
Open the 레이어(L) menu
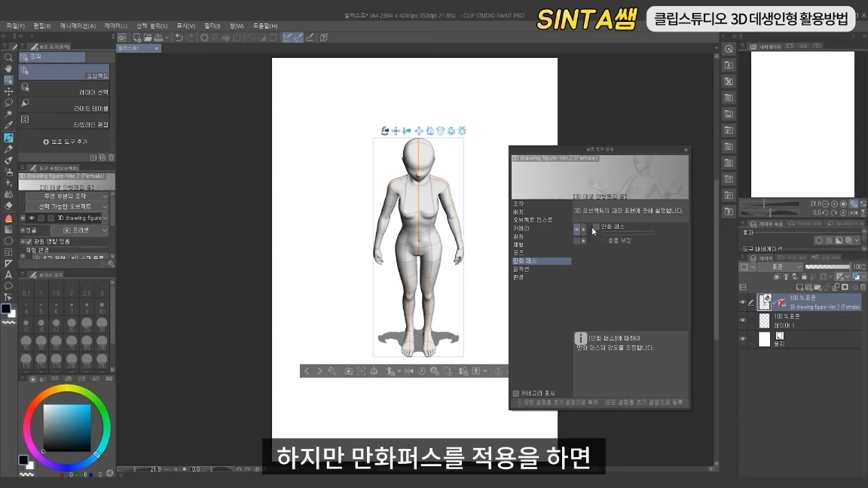pyautogui.click(x=116, y=26)
